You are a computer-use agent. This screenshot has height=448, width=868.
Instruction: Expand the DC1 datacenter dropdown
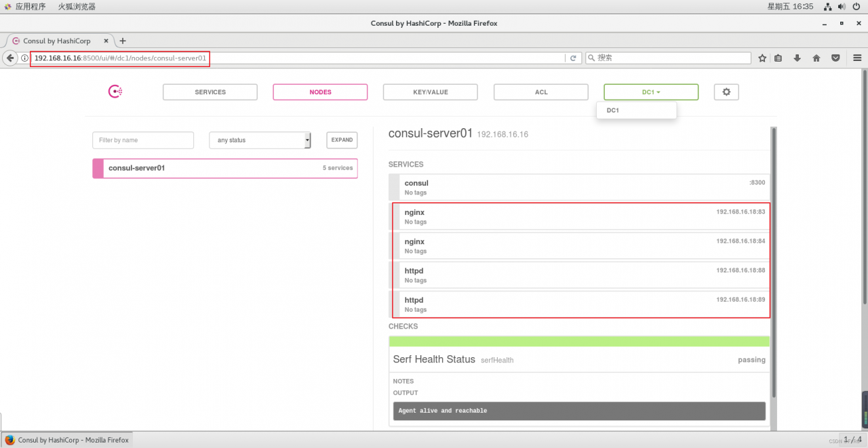[x=651, y=92]
